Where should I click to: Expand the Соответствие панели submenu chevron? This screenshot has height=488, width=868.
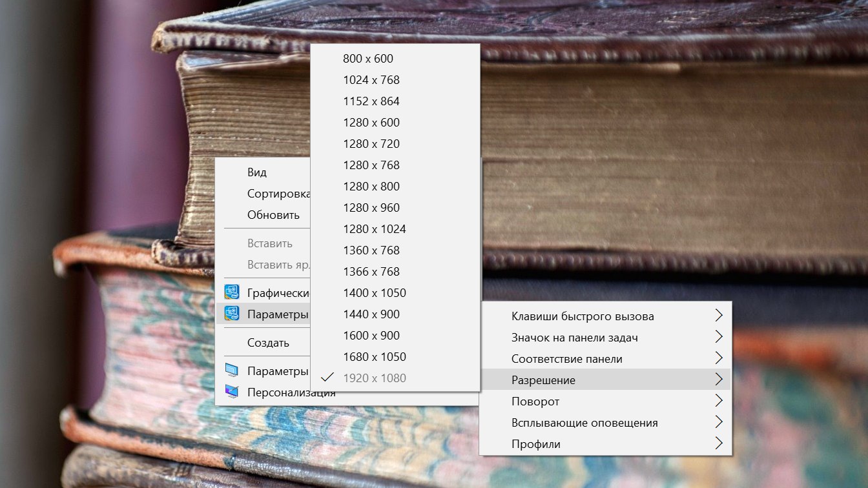pos(718,358)
